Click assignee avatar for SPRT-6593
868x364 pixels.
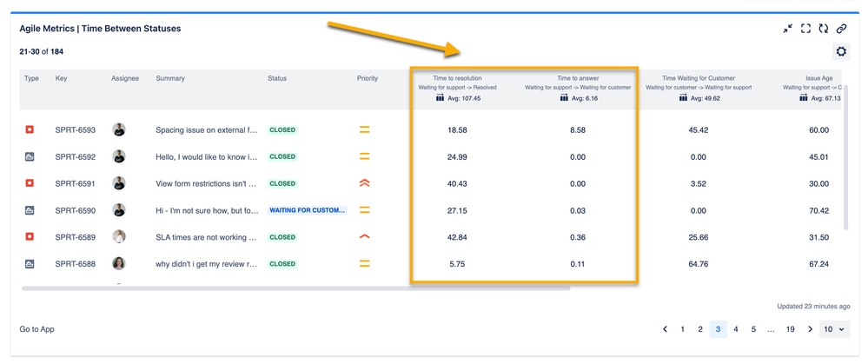coord(119,130)
